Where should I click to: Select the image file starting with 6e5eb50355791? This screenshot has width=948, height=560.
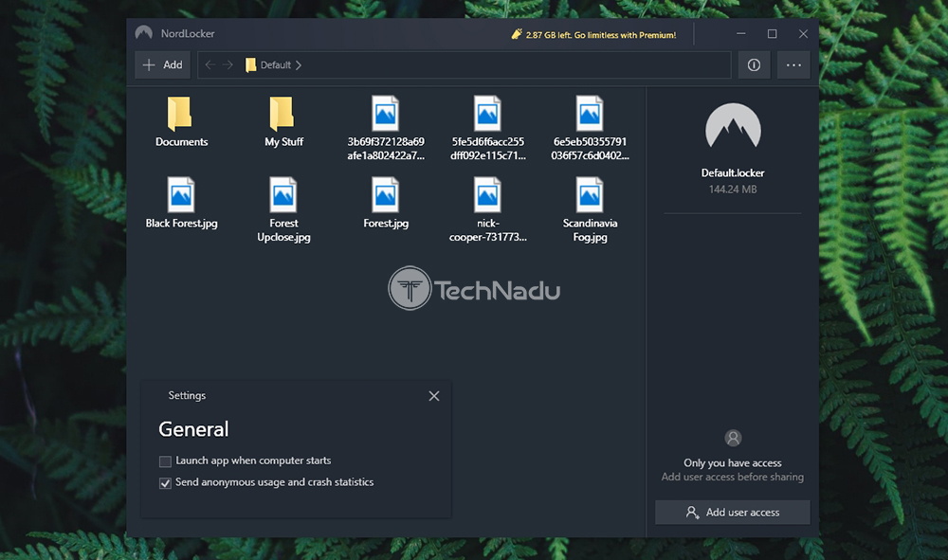590,128
